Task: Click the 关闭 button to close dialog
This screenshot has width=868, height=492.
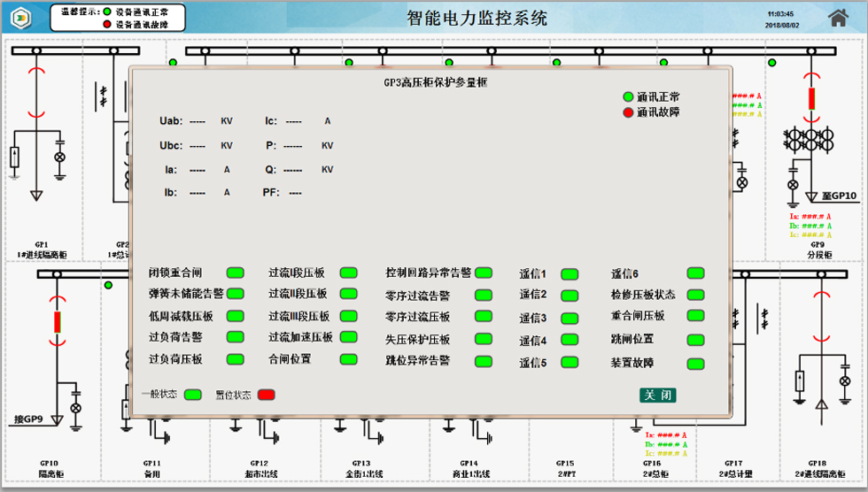Action: pos(658,395)
